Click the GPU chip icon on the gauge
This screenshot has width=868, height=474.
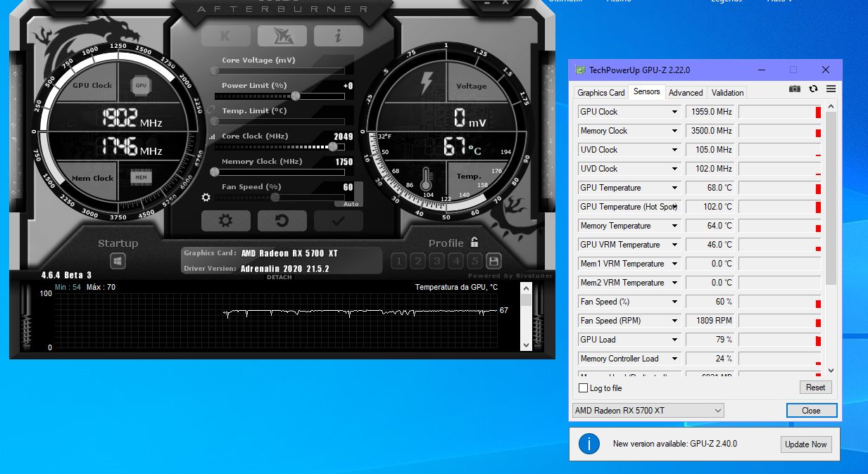tap(141, 85)
